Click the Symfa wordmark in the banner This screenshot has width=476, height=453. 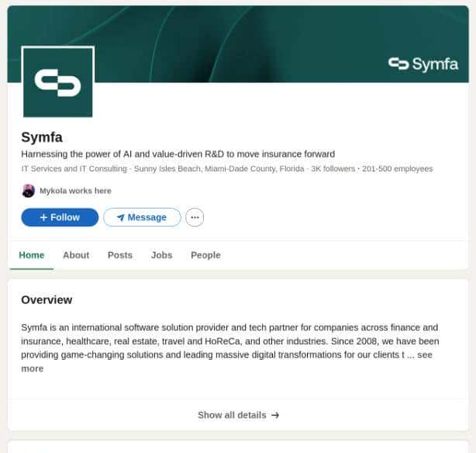pos(423,64)
